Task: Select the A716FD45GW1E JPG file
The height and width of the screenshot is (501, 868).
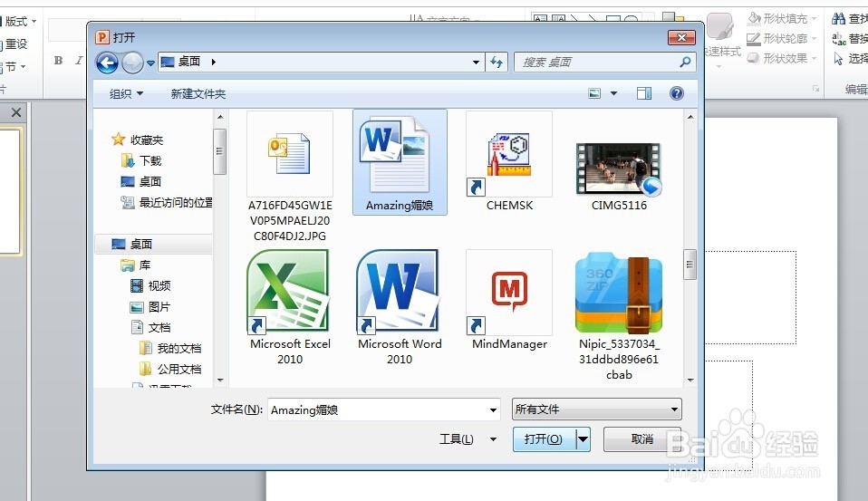Action: tap(290, 177)
